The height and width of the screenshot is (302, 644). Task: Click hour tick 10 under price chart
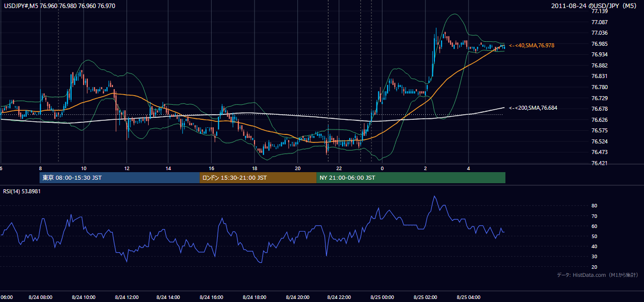coord(84,168)
